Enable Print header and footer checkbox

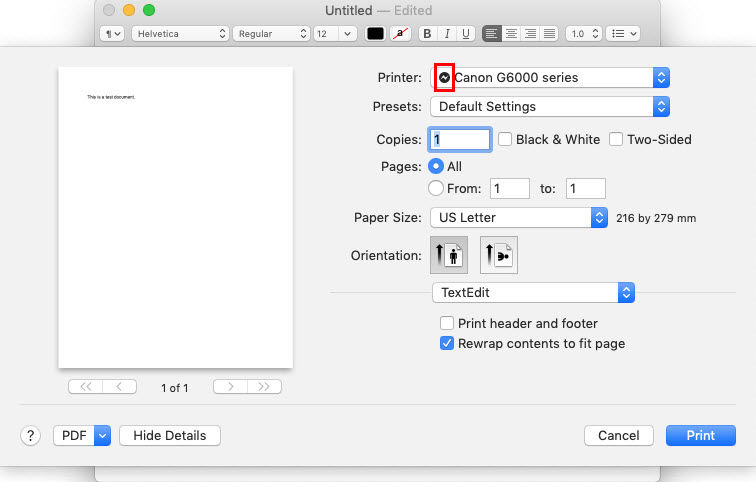pos(447,323)
